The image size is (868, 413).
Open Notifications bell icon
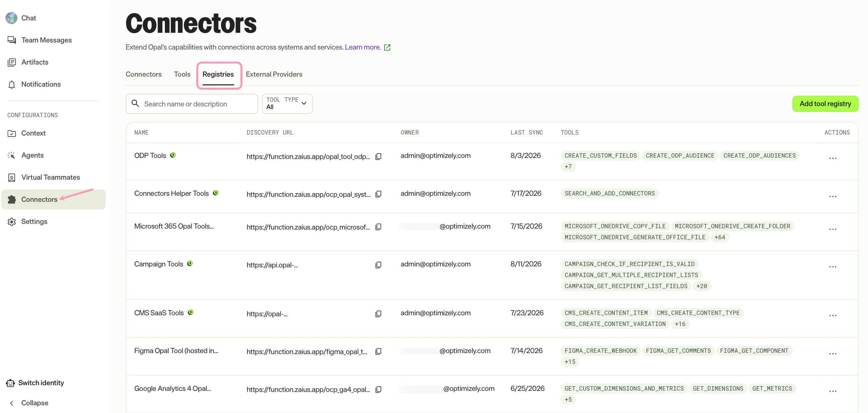(x=12, y=84)
